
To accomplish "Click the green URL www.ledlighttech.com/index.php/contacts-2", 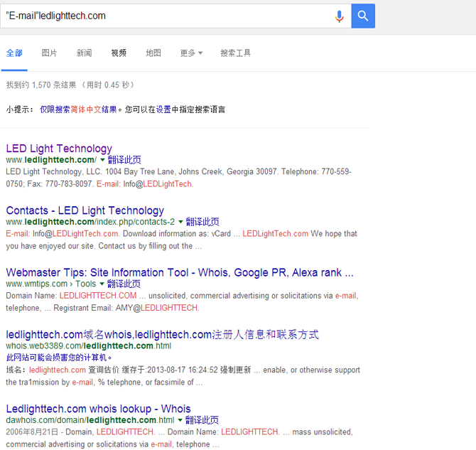I will pyautogui.click(x=90, y=222).
